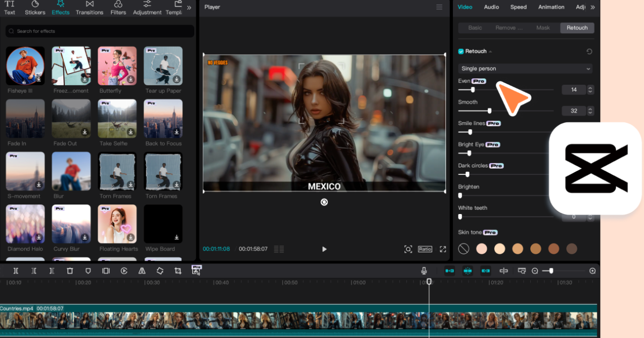Switch to the Audio tab
The width and height of the screenshot is (644, 338).
tap(491, 7)
